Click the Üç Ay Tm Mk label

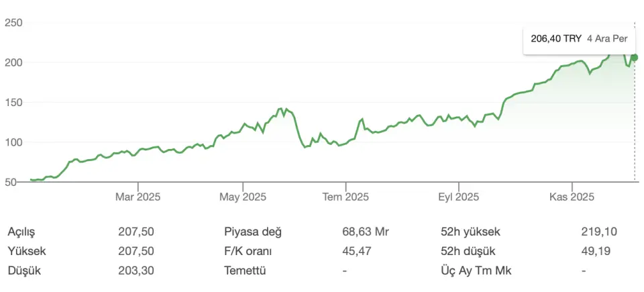(x=472, y=271)
